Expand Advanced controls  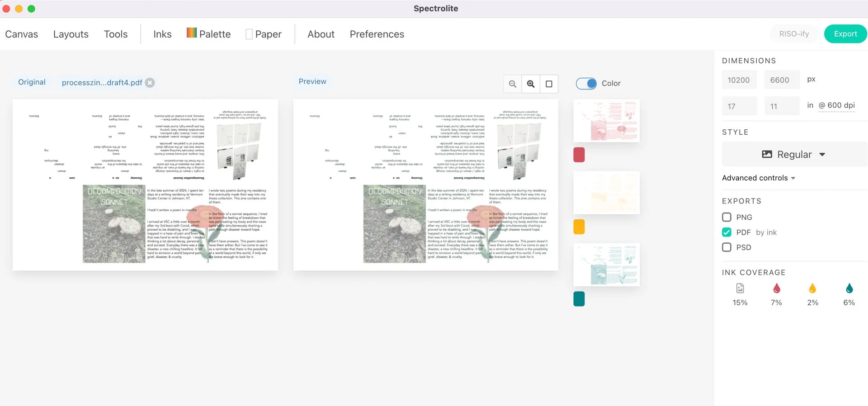pos(759,178)
